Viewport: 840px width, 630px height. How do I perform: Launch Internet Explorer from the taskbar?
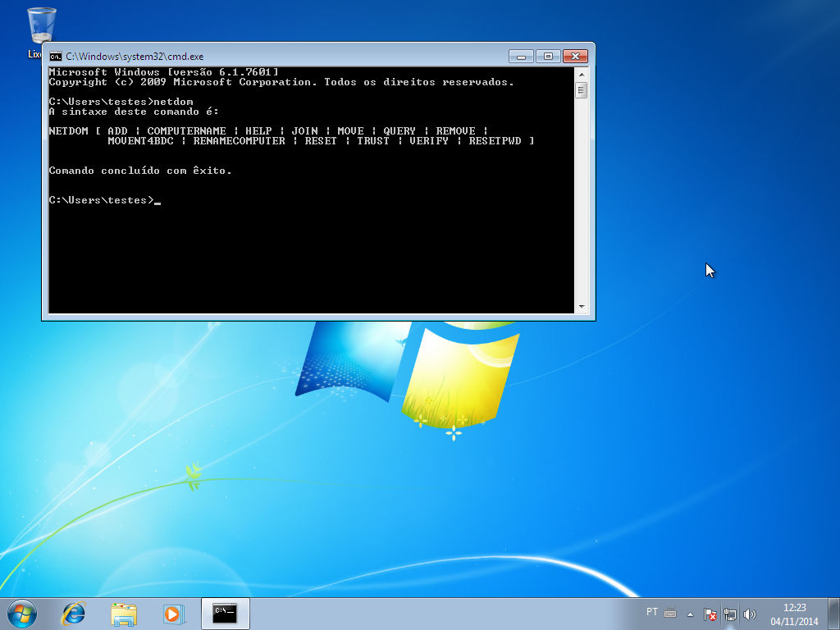click(73, 613)
